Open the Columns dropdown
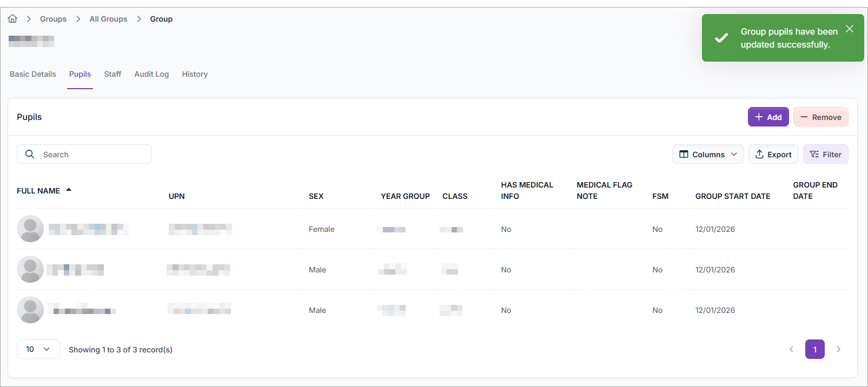The height and width of the screenshot is (387, 868). (707, 154)
